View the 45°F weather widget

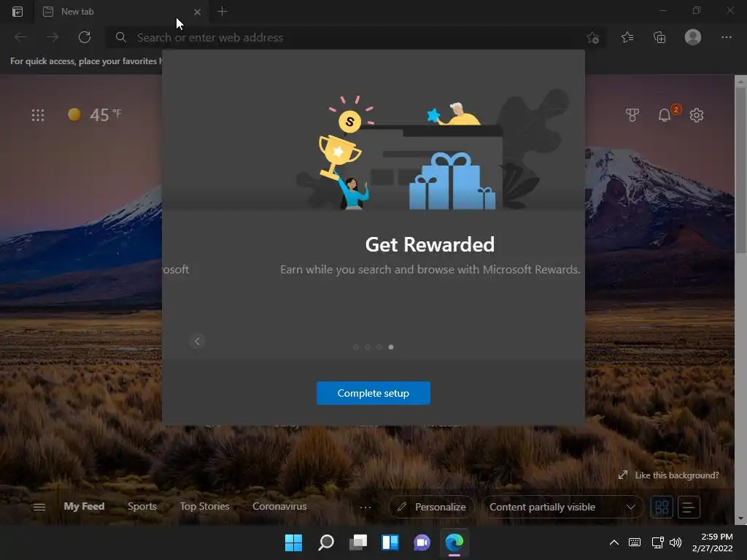coord(94,114)
